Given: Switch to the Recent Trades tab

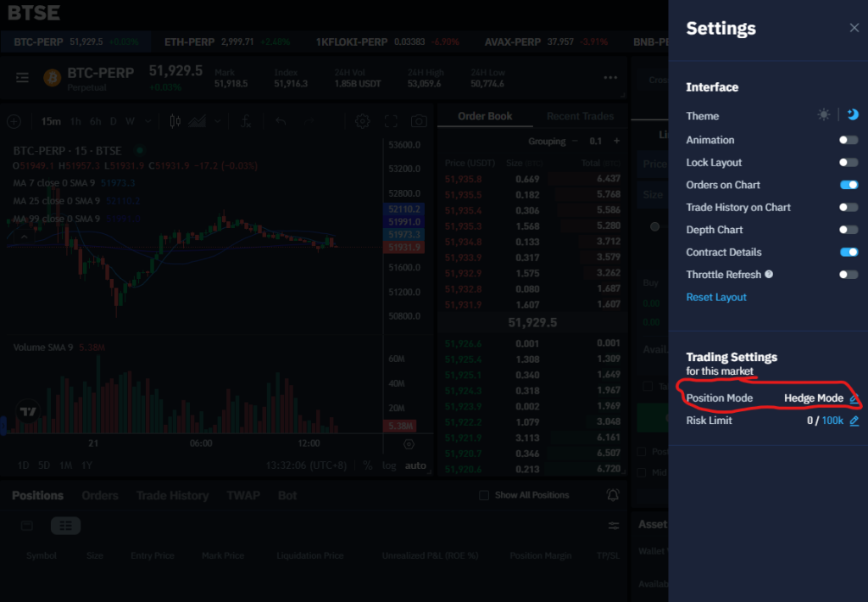Looking at the screenshot, I should (x=581, y=116).
